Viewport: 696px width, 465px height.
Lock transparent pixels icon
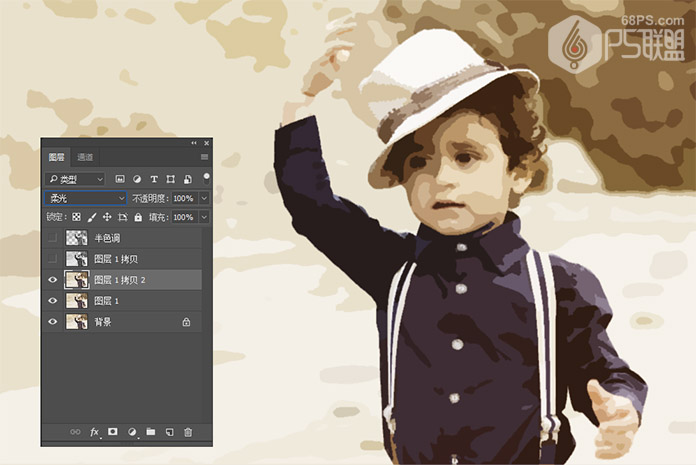point(76,217)
